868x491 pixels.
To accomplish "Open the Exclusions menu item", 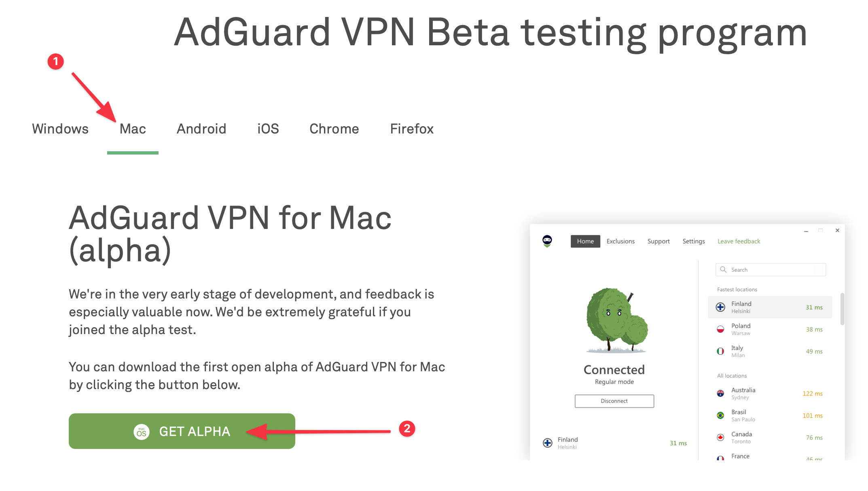I will coord(620,241).
